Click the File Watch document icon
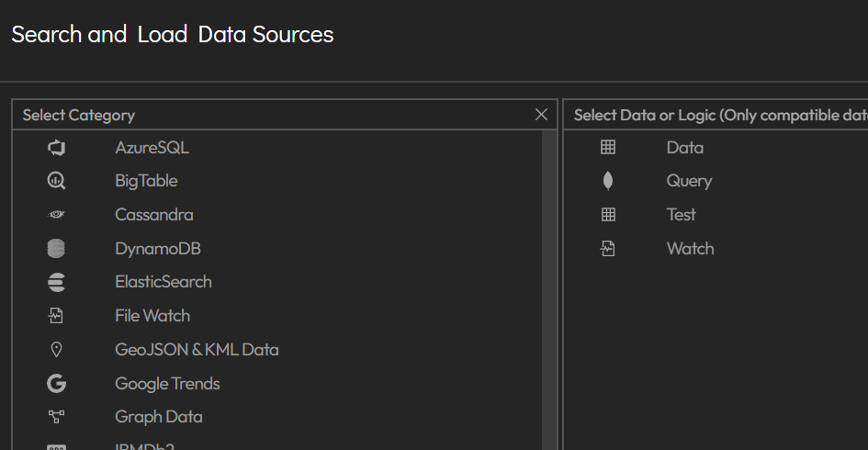Viewport: 868px width, 450px height. tap(56, 316)
